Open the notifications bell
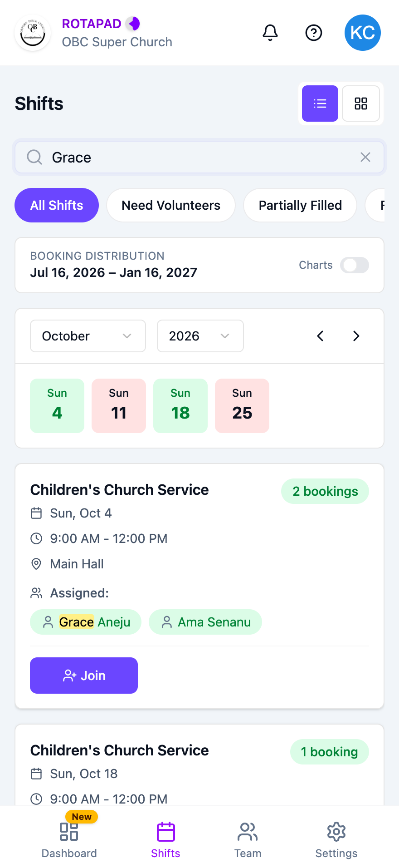The height and width of the screenshot is (868, 399). 270,33
